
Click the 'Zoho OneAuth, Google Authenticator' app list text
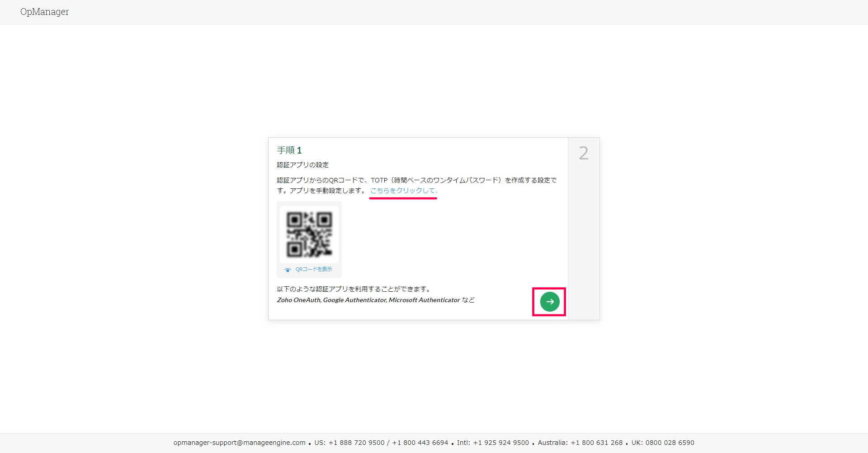(x=376, y=300)
